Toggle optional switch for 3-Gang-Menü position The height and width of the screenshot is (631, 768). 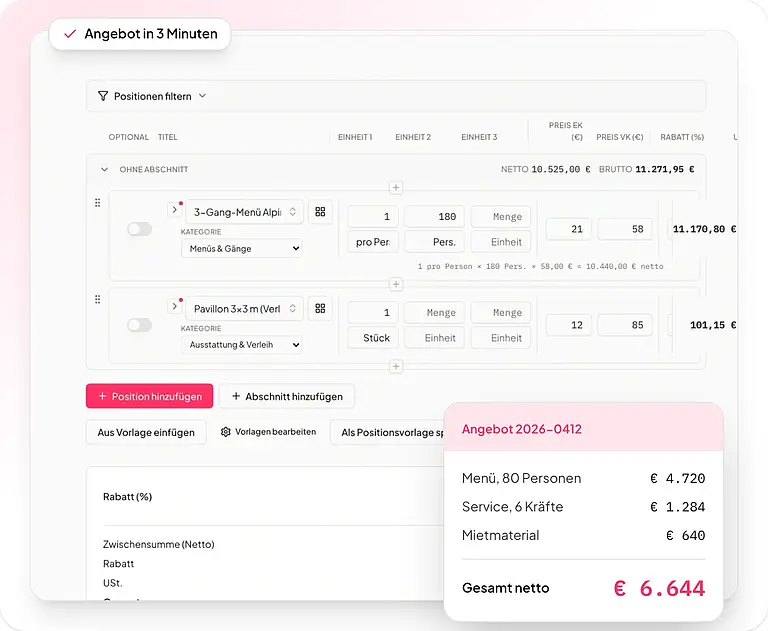click(140, 229)
